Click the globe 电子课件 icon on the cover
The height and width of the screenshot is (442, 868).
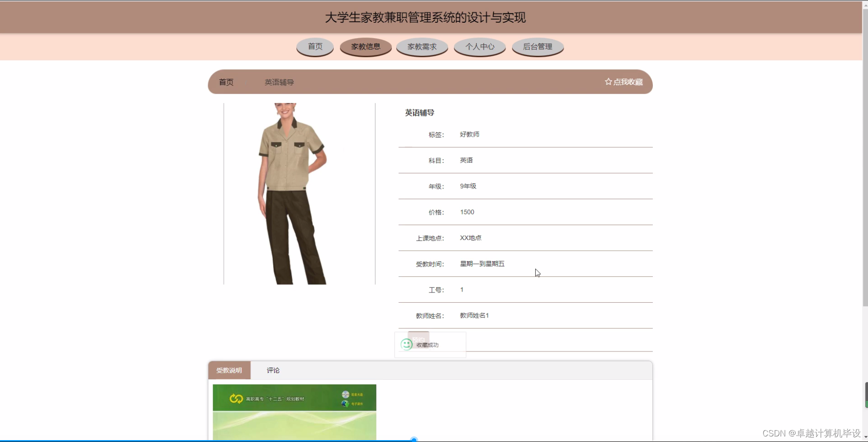(345, 403)
